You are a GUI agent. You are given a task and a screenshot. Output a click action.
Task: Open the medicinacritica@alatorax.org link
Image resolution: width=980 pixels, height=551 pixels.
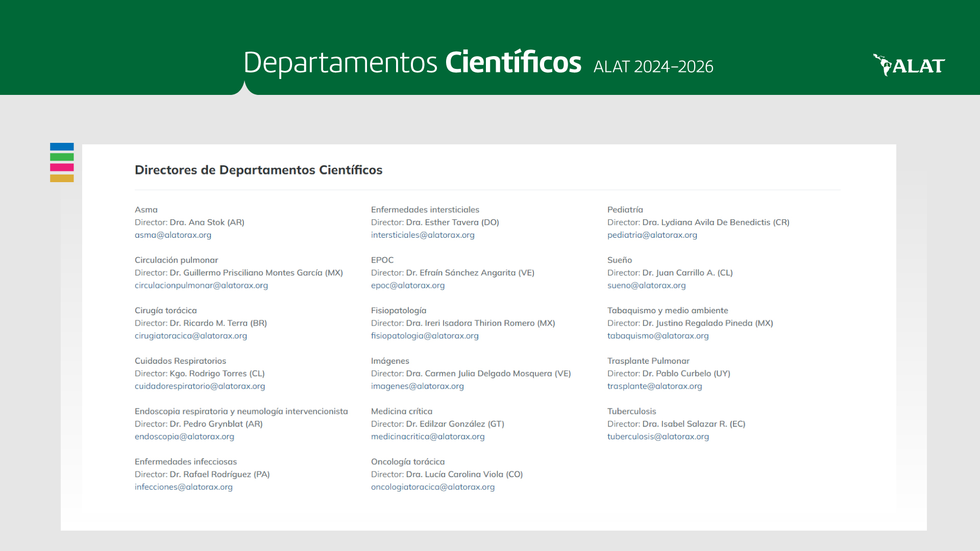(x=427, y=437)
